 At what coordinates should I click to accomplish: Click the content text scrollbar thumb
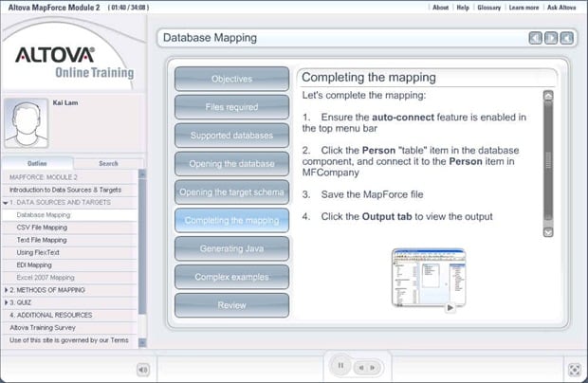coord(548,161)
